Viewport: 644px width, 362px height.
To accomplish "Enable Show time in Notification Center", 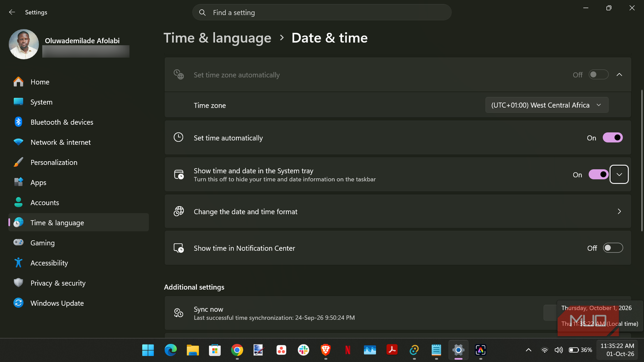I will [613, 248].
